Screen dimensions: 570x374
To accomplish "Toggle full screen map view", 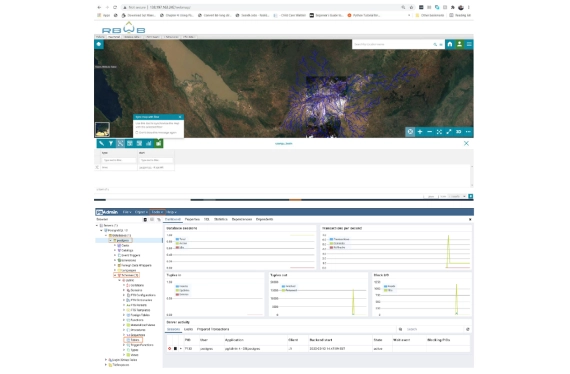I will [x=449, y=132].
